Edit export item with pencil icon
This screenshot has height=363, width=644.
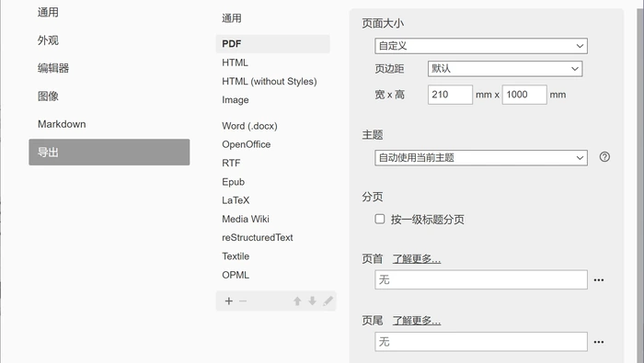[x=328, y=301]
